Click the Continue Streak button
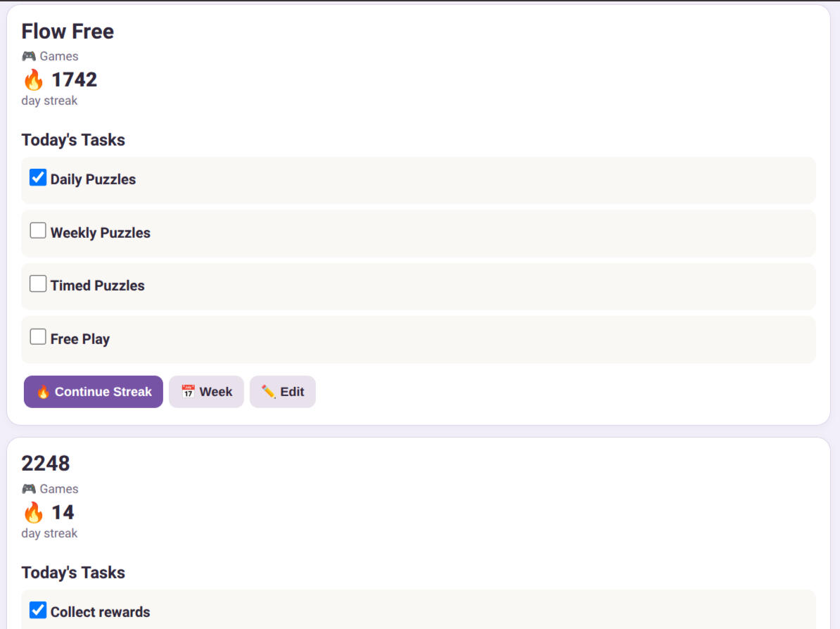This screenshot has width=840, height=629. pyautogui.click(x=93, y=392)
